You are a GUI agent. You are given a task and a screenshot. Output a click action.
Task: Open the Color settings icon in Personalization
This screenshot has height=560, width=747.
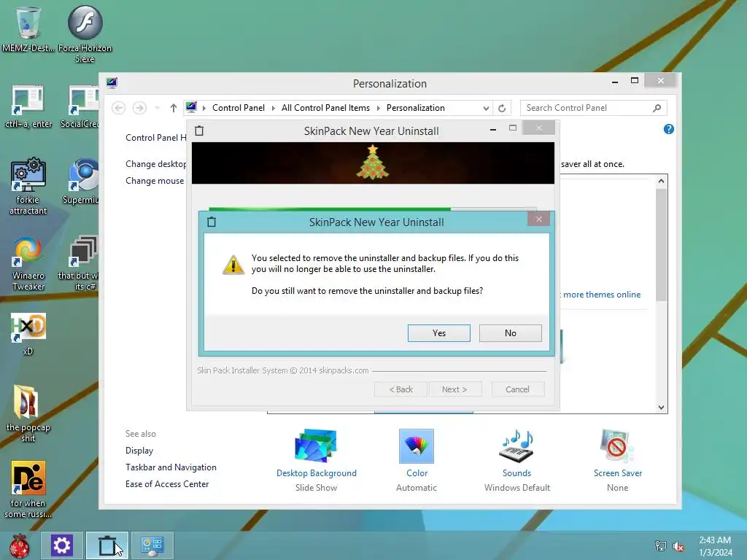(417, 460)
